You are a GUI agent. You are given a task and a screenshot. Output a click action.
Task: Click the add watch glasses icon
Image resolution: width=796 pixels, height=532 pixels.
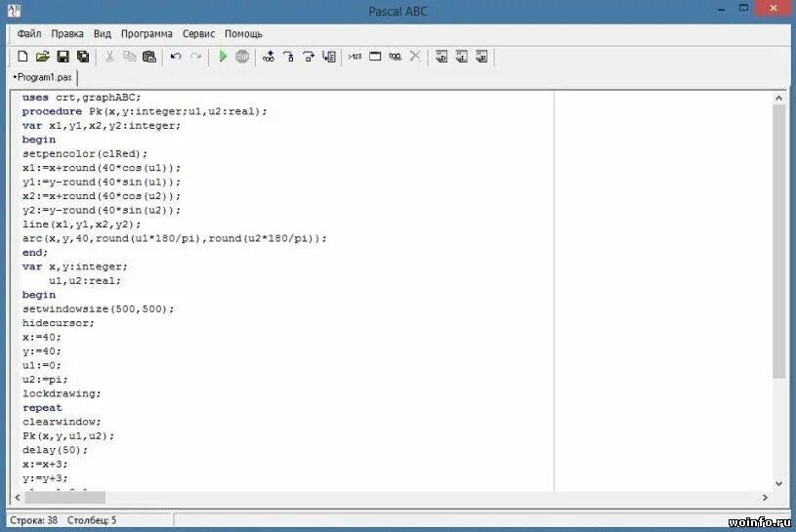tap(269, 57)
